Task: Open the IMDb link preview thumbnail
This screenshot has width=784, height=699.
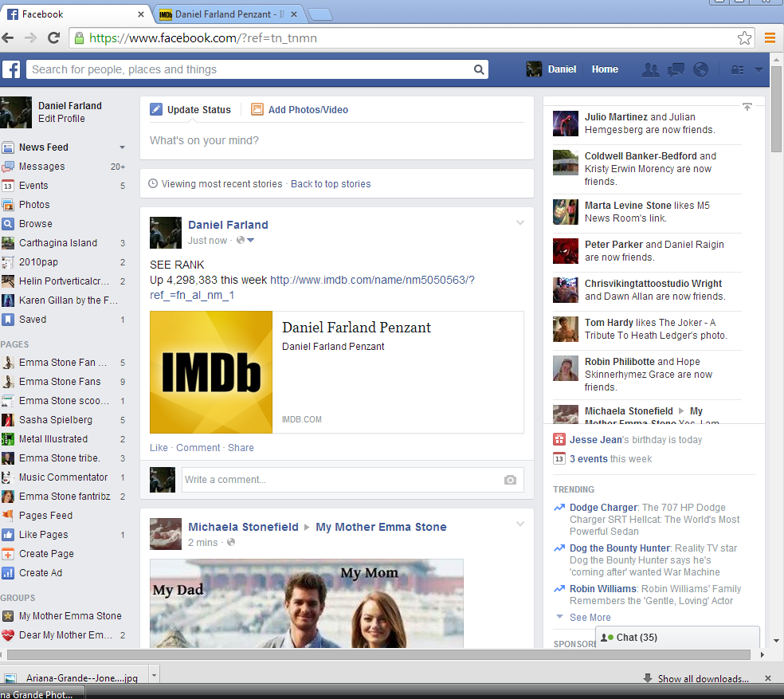Action: tap(211, 372)
